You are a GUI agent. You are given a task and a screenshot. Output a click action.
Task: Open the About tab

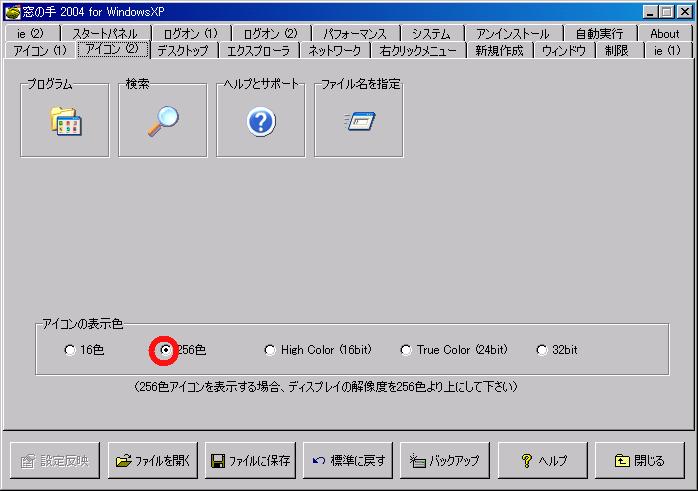(665, 34)
